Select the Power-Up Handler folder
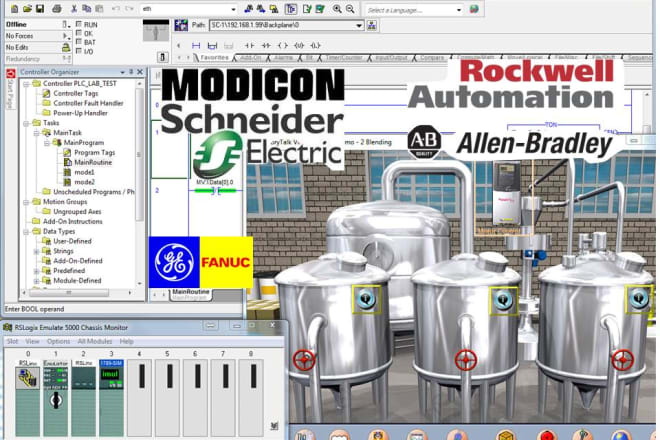The width and height of the screenshot is (660, 440). pyautogui.click(x=75, y=113)
